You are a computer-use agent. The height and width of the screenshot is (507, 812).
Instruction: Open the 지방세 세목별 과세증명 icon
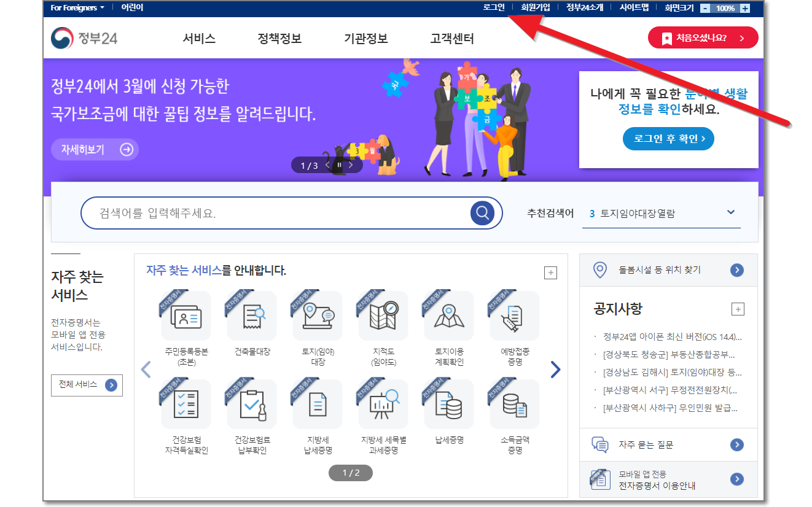(x=383, y=404)
